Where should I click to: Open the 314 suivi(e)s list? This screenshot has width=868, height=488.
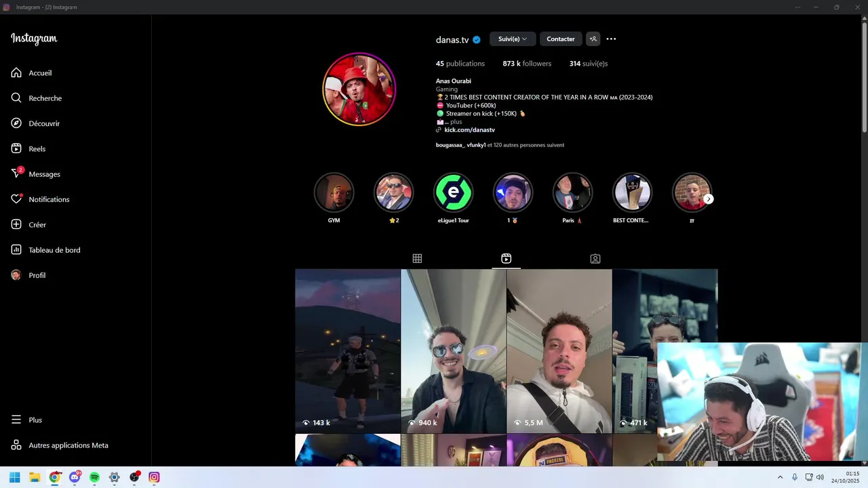pyautogui.click(x=589, y=63)
